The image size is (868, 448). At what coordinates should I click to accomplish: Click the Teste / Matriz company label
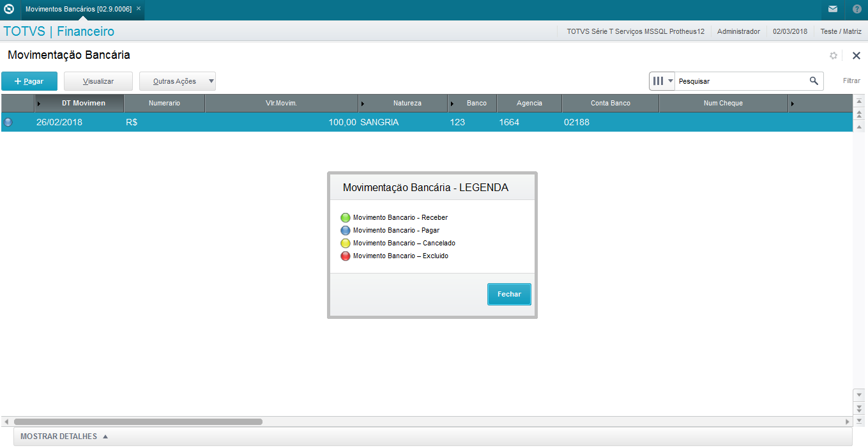click(841, 31)
